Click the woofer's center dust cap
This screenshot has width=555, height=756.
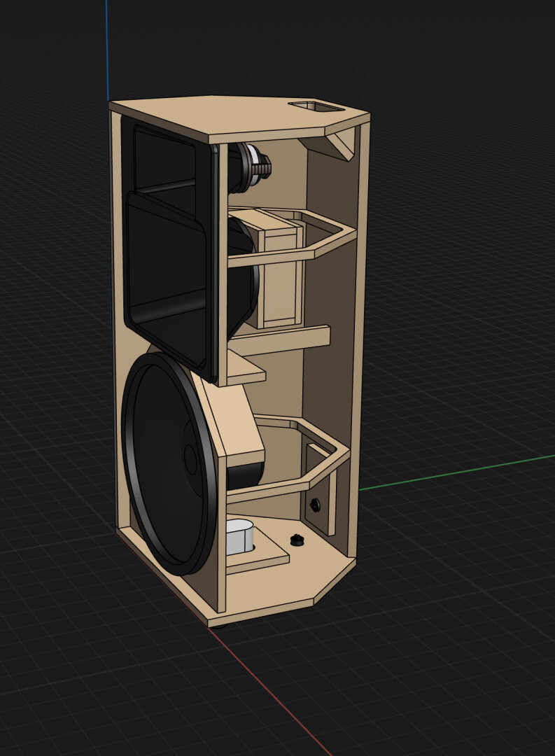pyautogui.click(x=190, y=461)
